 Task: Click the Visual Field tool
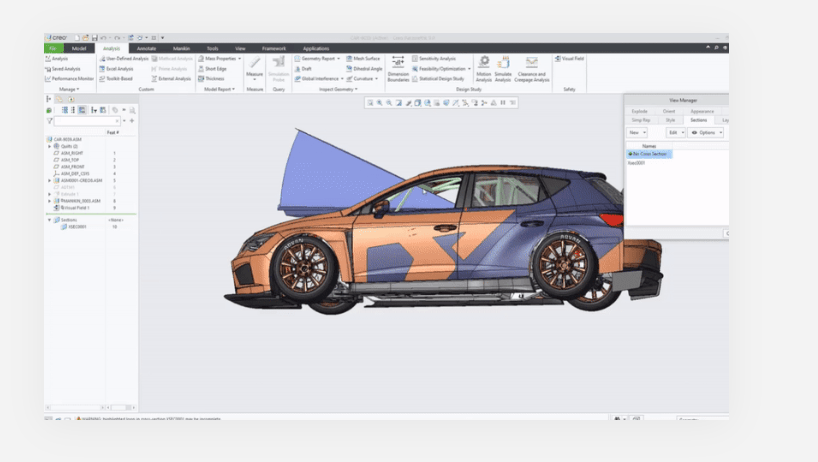[569, 58]
